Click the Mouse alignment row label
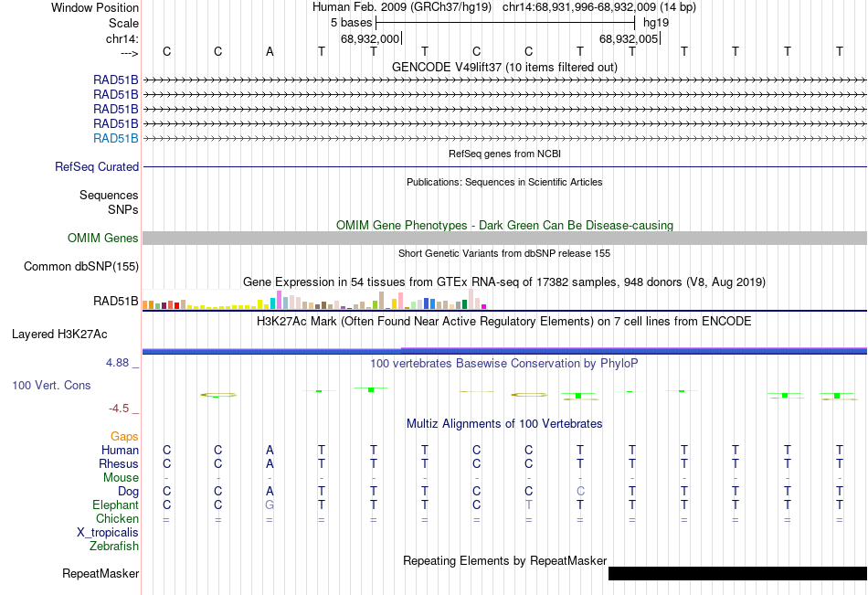Viewport: 868px width, 595px height. pos(121,477)
